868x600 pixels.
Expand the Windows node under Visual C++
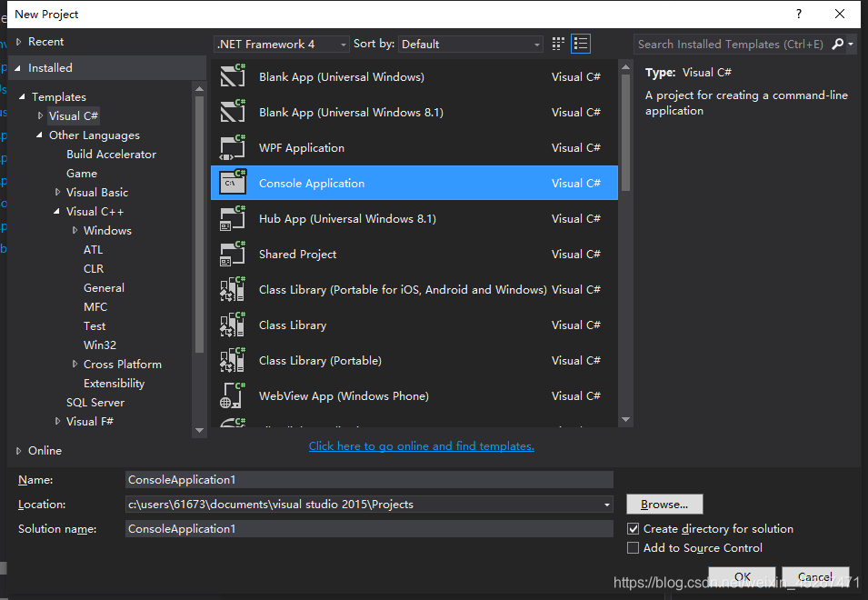point(75,230)
